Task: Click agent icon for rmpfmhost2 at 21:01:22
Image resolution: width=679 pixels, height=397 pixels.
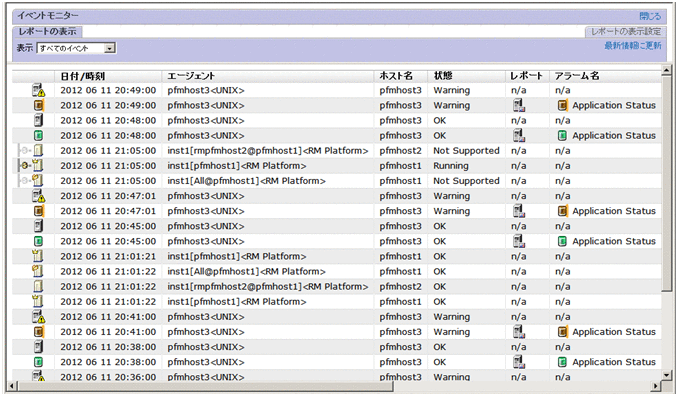Action: click(x=38, y=286)
